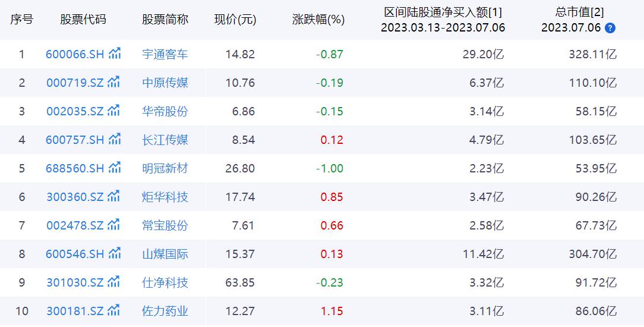
Task: Open stock code link 600757.SH
Action: click(x=75, y=140)
